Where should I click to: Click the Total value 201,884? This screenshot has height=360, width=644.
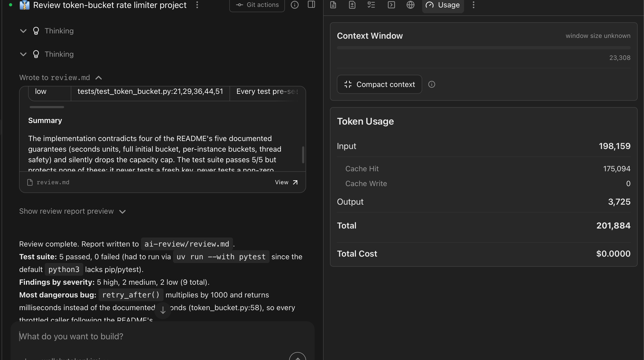point(613,226)
